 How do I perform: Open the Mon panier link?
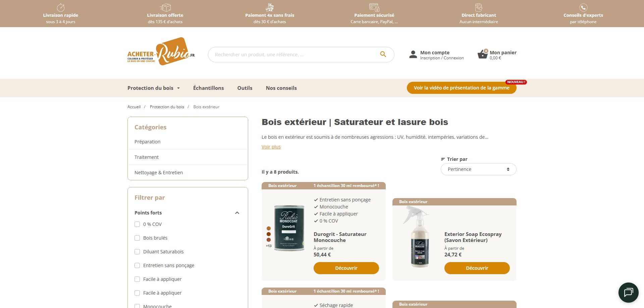[503, 53]
